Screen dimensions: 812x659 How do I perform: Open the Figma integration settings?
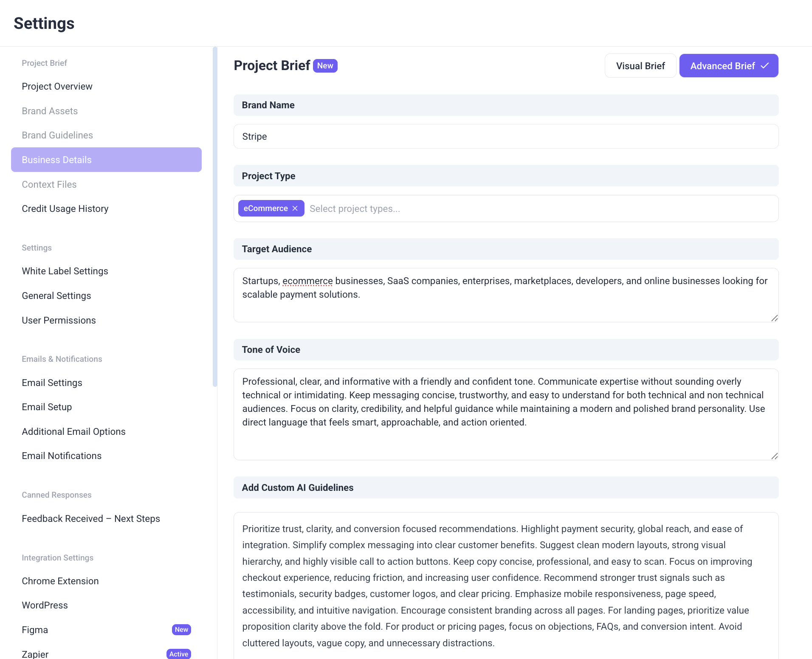(35, 630)
